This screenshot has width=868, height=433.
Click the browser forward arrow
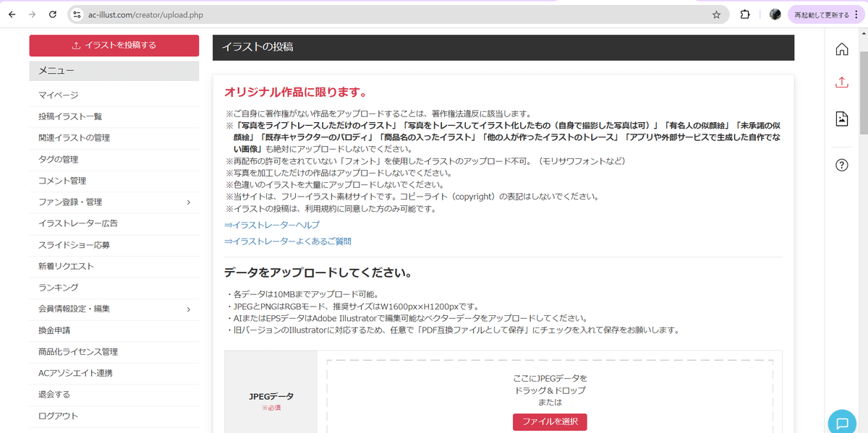click(x=32, y=14)
